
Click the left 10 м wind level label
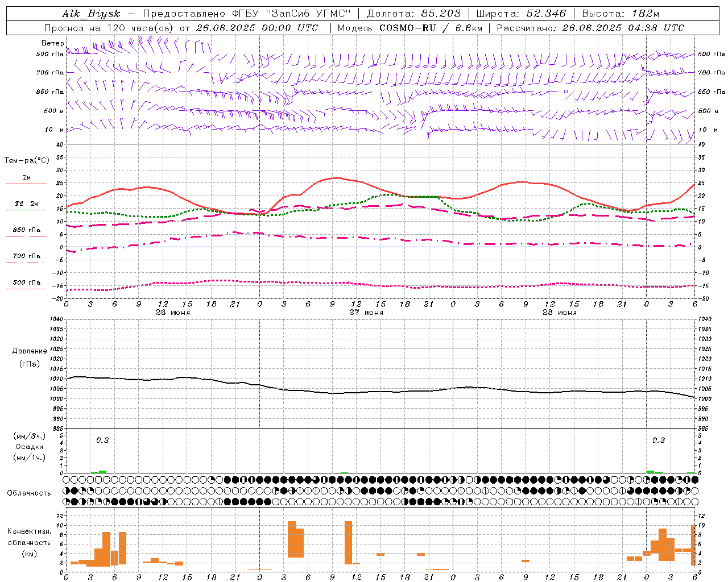(x=54, y=130)
